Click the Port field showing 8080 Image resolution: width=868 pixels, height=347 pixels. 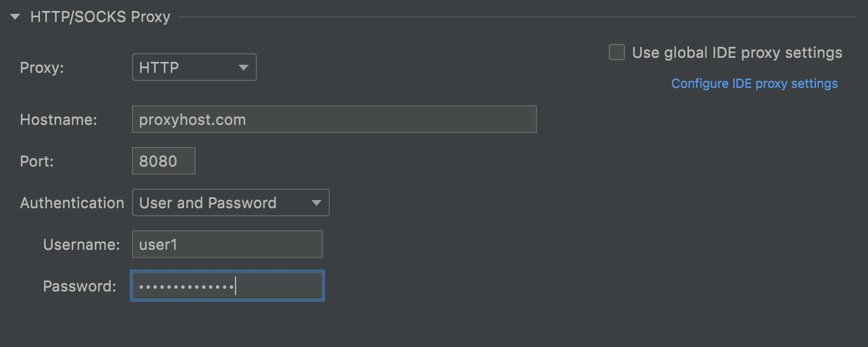163,161
